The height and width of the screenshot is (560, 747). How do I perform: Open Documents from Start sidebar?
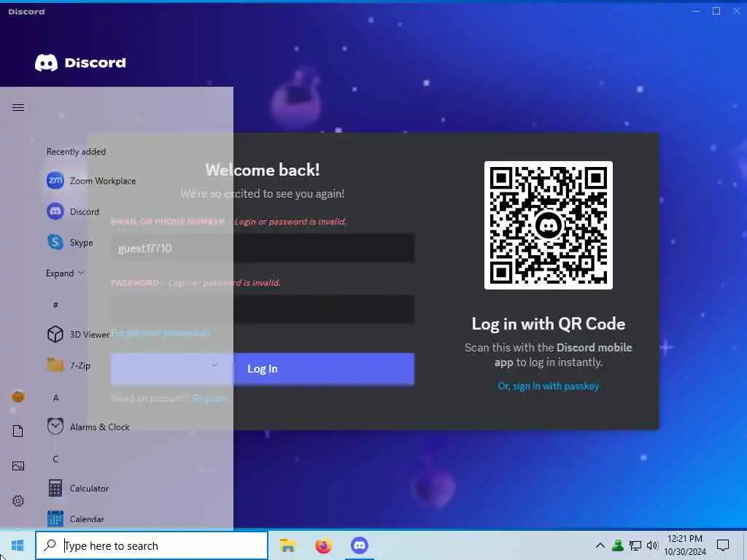18,431
